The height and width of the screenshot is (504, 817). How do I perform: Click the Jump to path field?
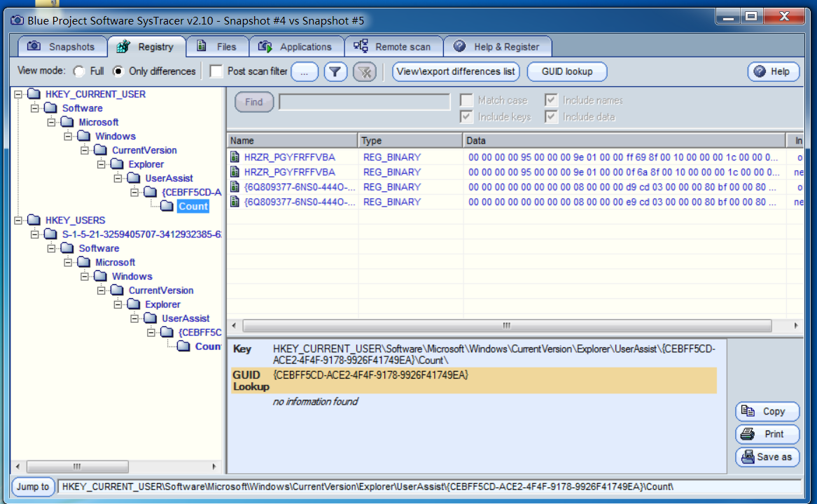pos(429,486)
